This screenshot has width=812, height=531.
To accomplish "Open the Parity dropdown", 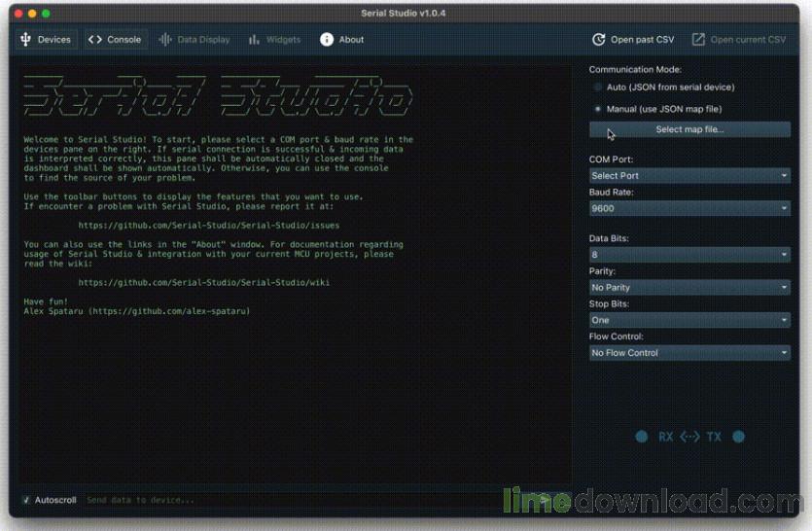I will click(x=689, y=287).
